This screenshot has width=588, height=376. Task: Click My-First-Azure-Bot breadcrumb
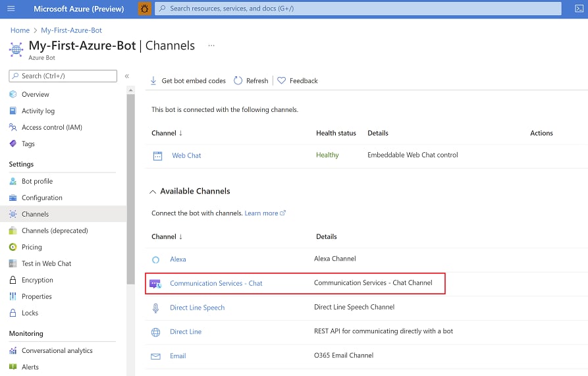[71, 30]
